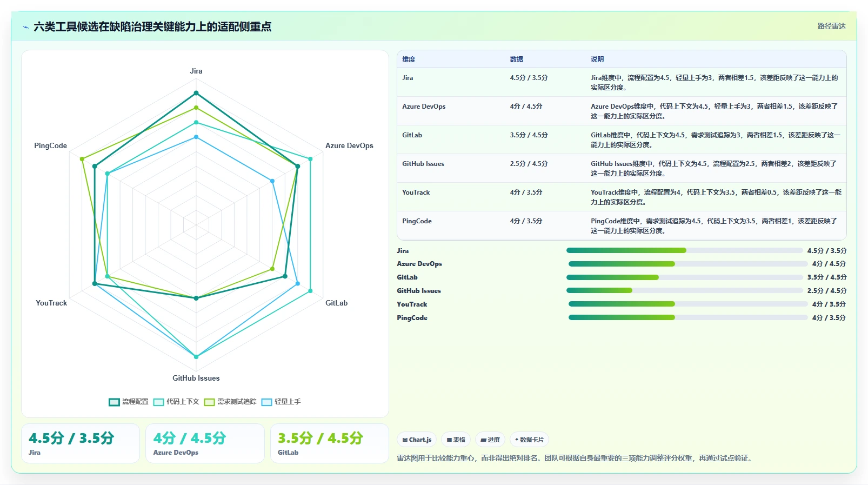Toggle the 需求测试追踪 legend series
The height and width of the screenshot is (485, 868).
coord(230,402)
